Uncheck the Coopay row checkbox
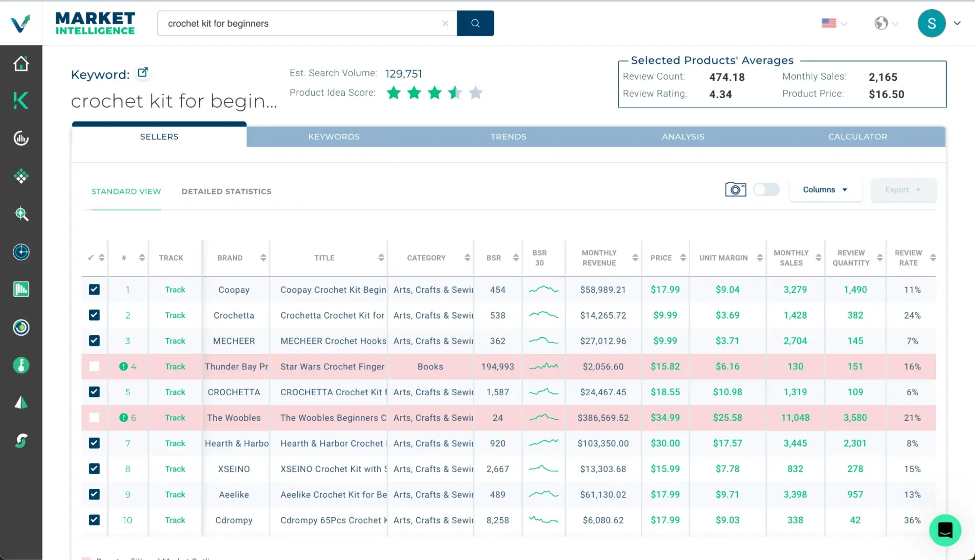This screenshot has width=975, height=560. pyautogui.click(x=94, y=289)
